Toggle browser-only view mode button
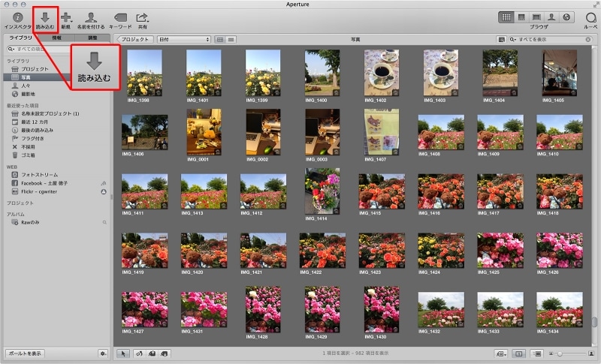 [507, 17]
